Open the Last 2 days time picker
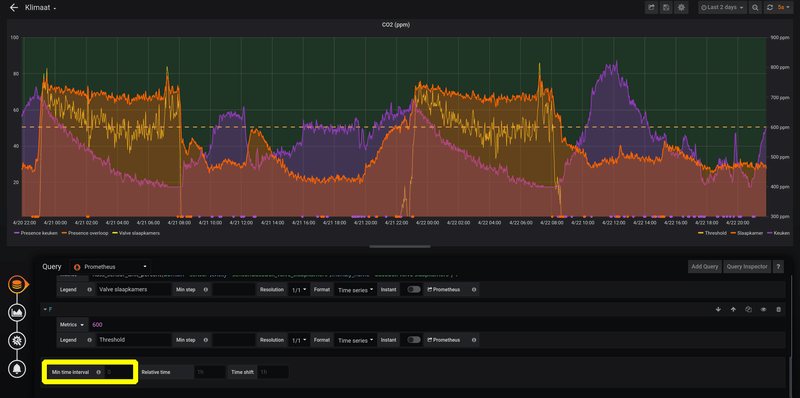The width and height of the screenshot is (800, 398). (x=722, y=8)
